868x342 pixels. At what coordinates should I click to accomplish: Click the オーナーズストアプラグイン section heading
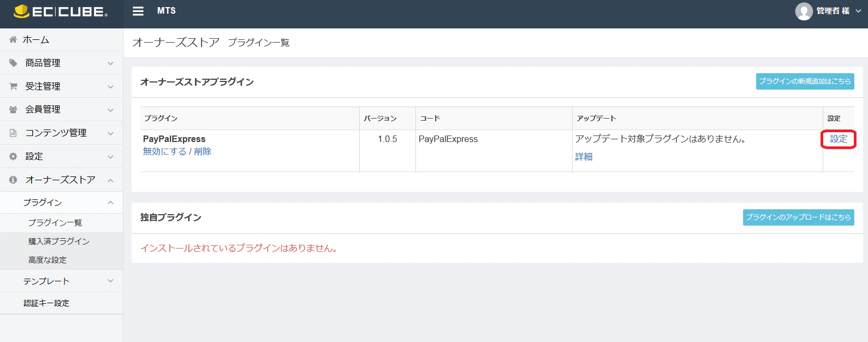[197, 82]
